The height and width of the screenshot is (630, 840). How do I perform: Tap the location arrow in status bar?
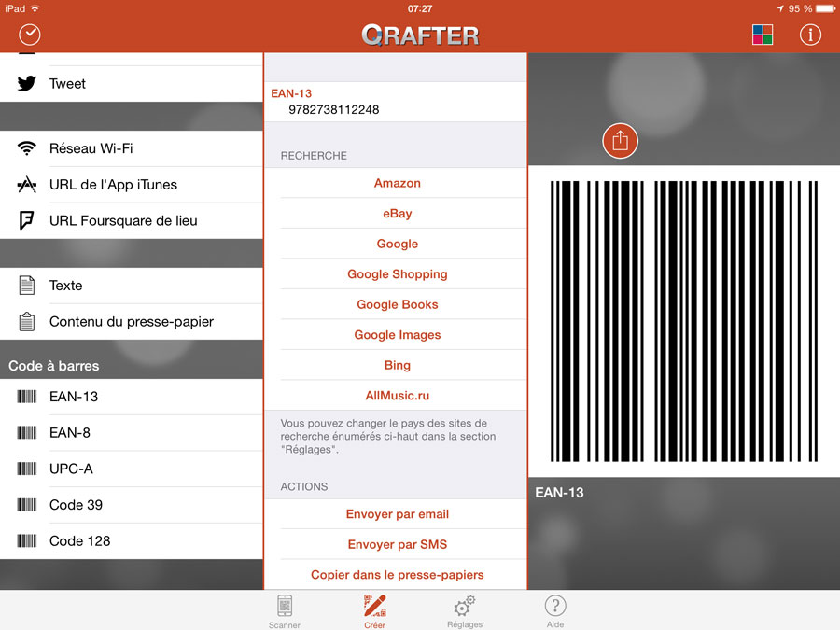(x=780, y=8)
